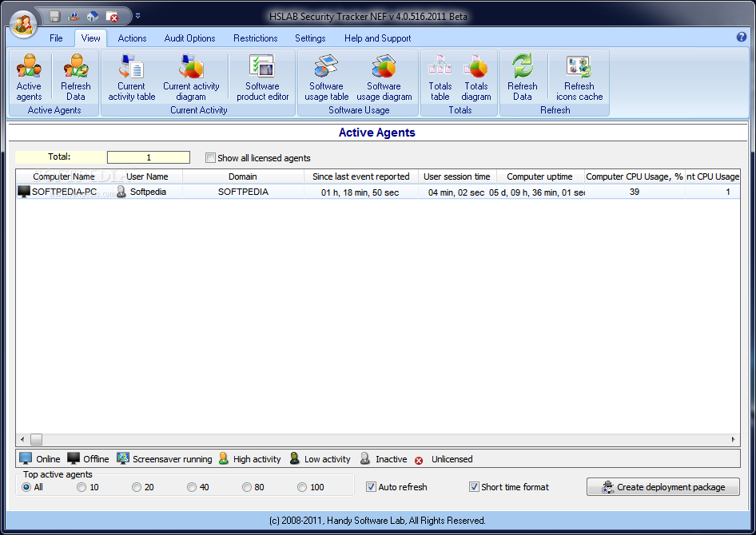The height and width of the screenshot is (535, 756).
Task: Launch the Software product editor
Action: pos(262,77)
